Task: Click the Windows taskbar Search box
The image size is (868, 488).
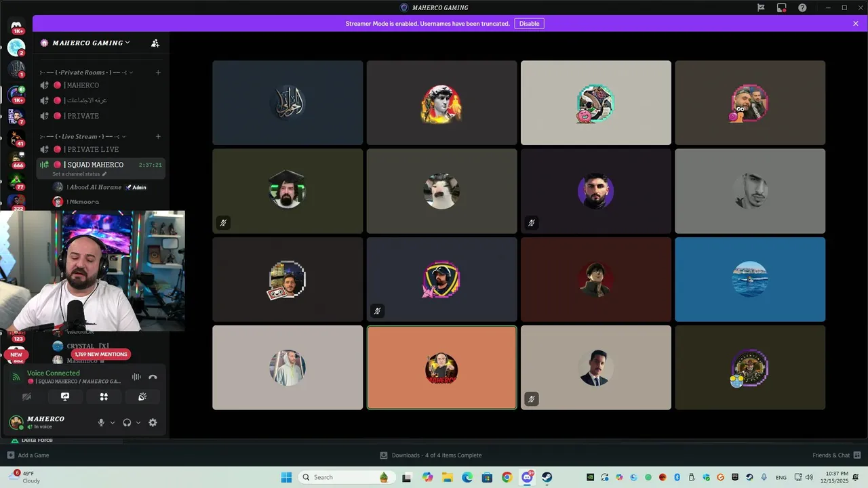Action: point(346,477)
